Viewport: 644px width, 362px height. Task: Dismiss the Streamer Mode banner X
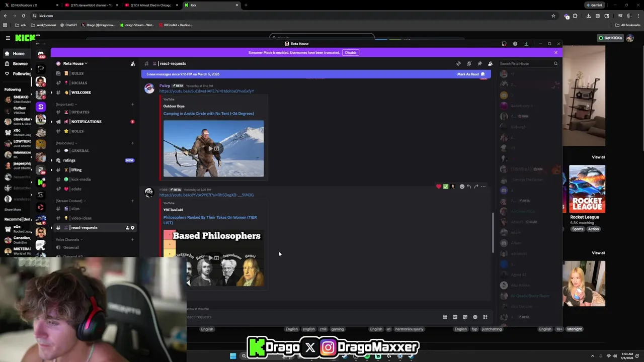pos(556,52)
